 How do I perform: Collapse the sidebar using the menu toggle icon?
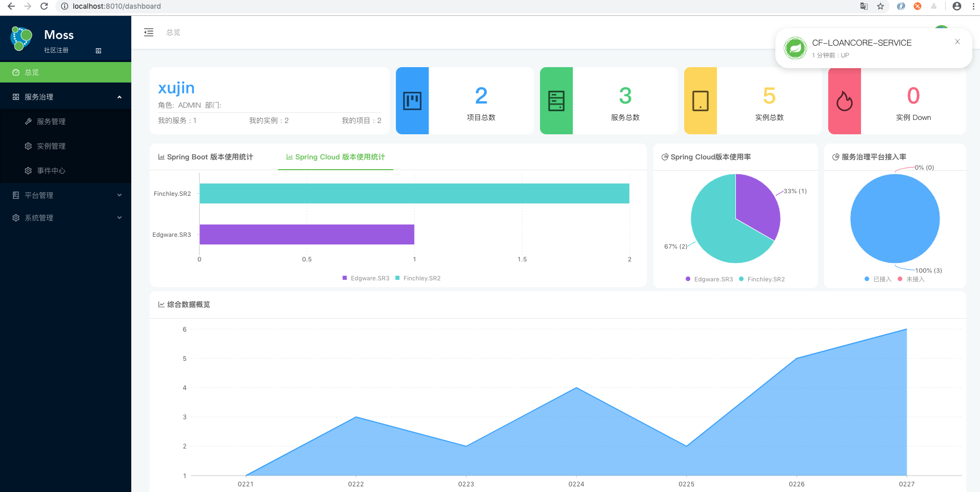click(x=149, y=32)
